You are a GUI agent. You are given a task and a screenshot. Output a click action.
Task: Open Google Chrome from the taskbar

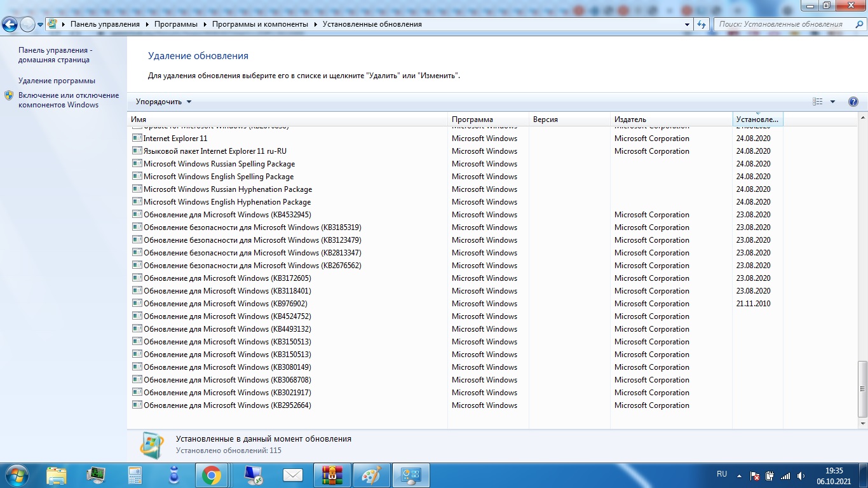(x=212, y=475)
